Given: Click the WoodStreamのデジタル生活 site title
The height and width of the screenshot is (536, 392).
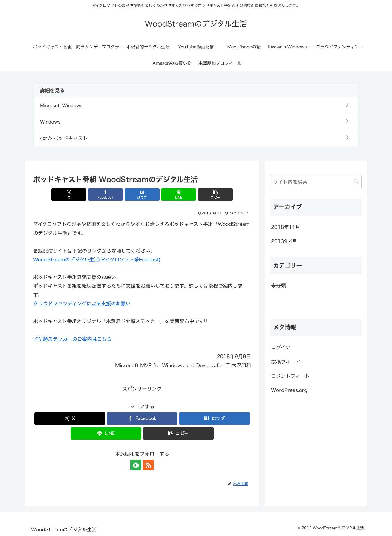Looking at the screenshot, I should 196,24.
